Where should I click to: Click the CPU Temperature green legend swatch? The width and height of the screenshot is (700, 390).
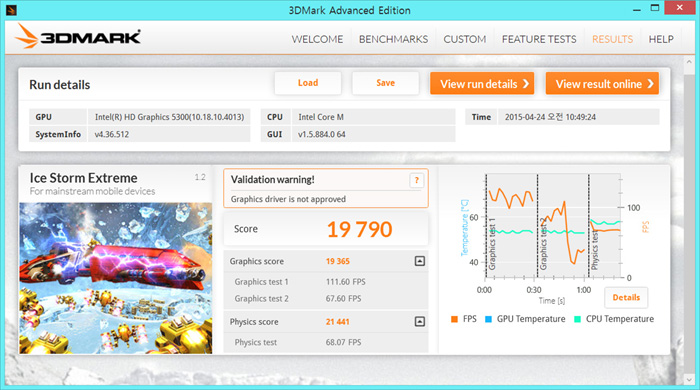coord(577,319)
